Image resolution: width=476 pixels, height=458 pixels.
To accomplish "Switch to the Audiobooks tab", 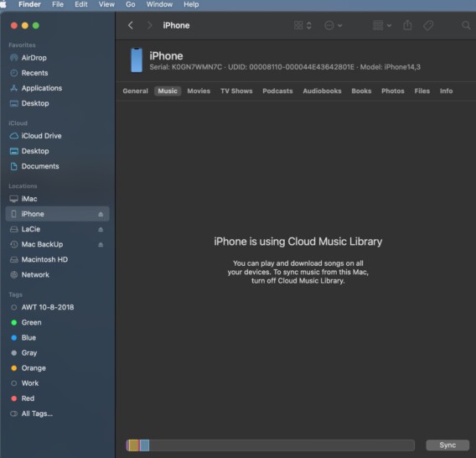I will pos(322,91).
